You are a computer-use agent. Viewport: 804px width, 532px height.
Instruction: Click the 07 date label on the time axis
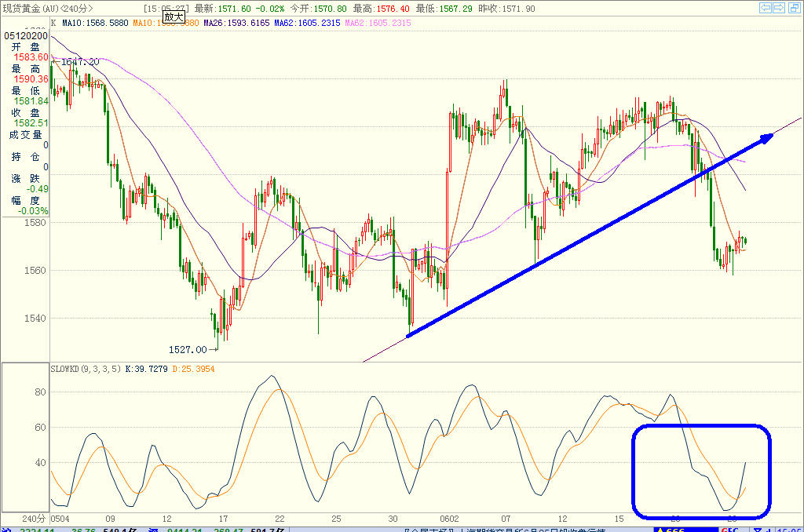tap(506, 519)
